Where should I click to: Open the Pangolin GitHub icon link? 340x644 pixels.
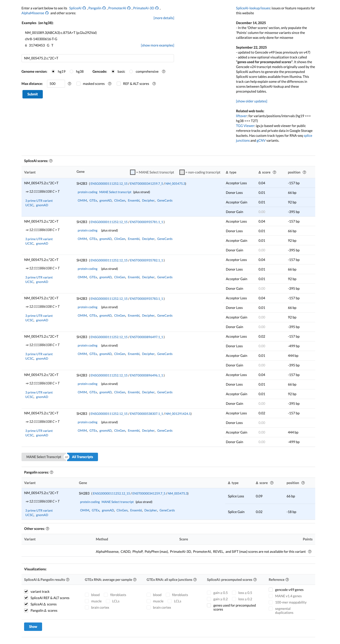coord(104,8)
